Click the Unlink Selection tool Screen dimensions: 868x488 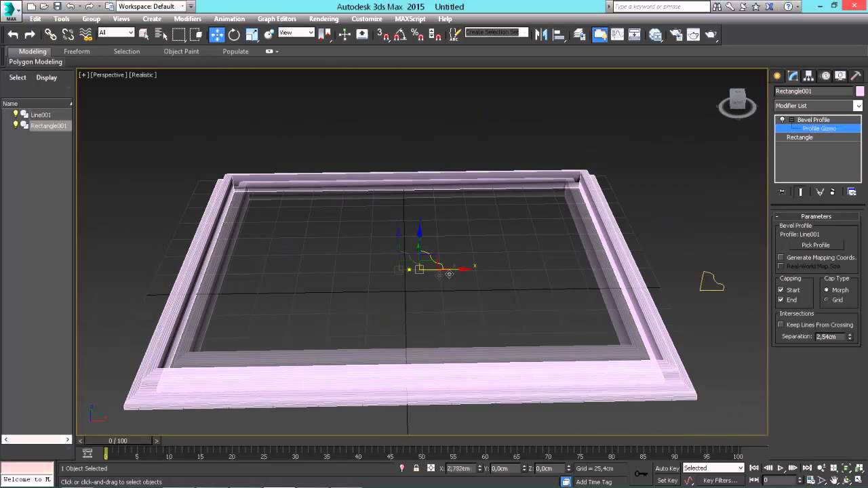[x=68, y=35]
